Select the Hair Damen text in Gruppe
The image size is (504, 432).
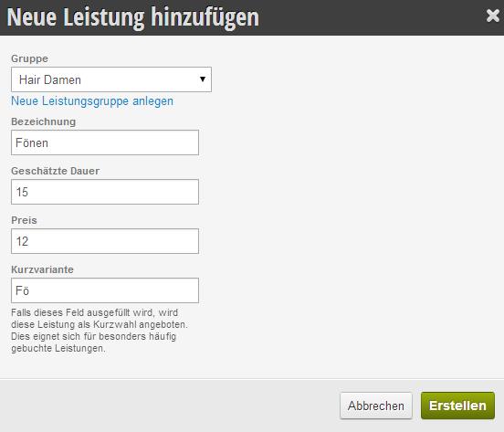50,79
